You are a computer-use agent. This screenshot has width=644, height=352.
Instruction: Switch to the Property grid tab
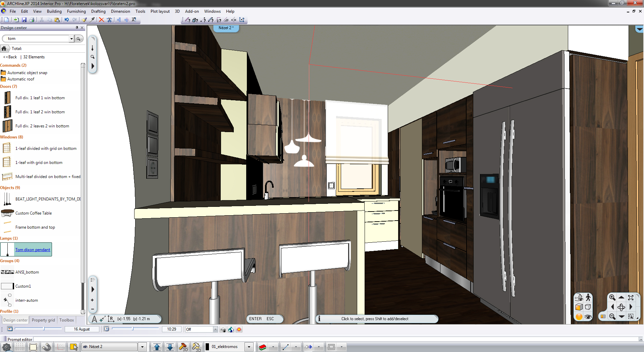tap(43, 320)
